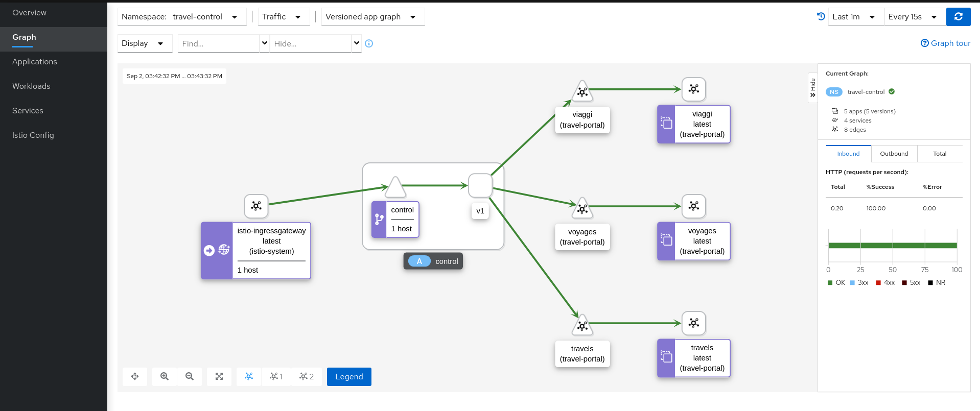Switch to the Outbound tab

click(x=894, y=154)
